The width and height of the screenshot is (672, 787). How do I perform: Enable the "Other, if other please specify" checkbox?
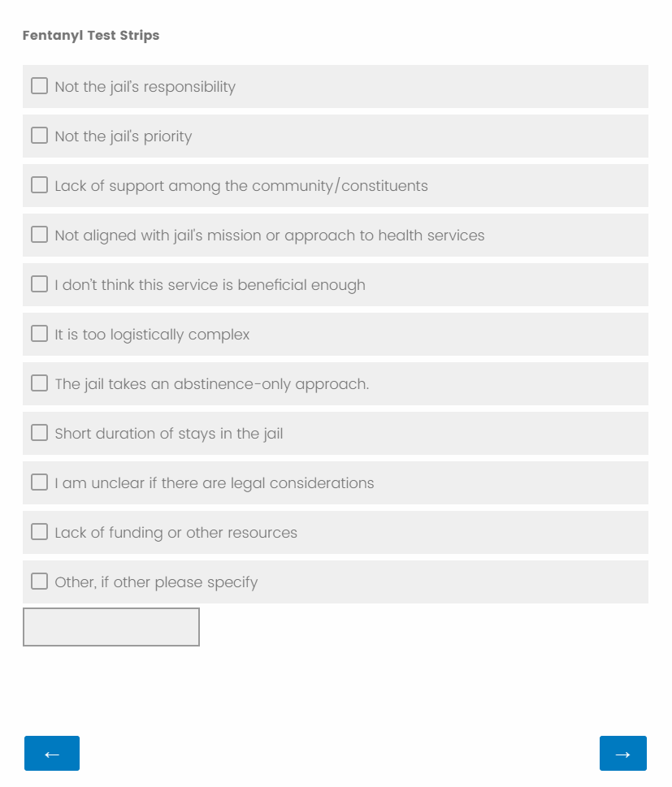click(x=39, y=582)
